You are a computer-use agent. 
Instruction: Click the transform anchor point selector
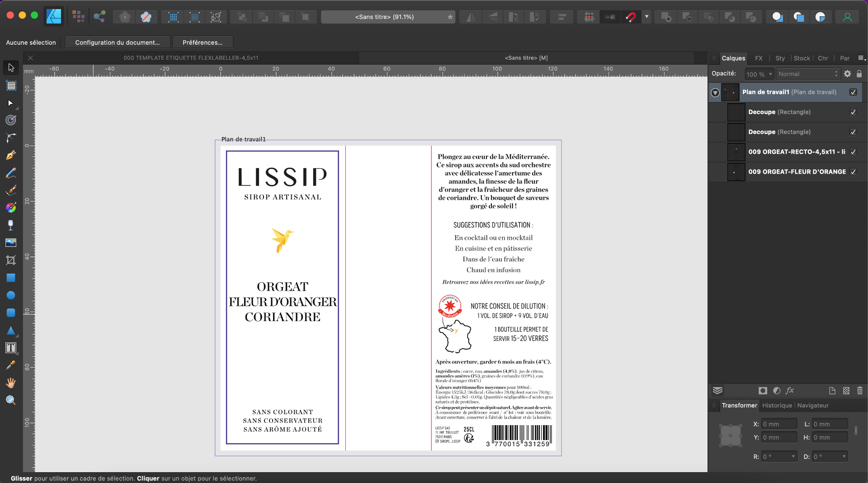(x=731, y=436)
